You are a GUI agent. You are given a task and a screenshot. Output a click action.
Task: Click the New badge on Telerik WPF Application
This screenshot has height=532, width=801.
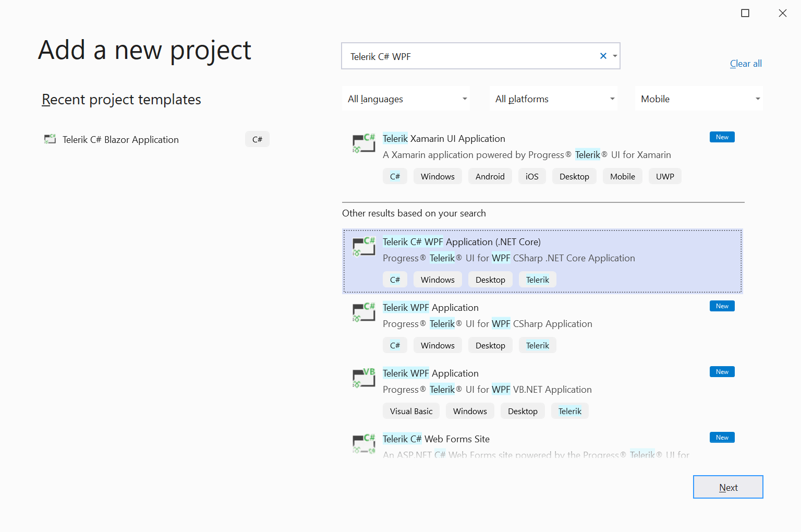[722, 306]
